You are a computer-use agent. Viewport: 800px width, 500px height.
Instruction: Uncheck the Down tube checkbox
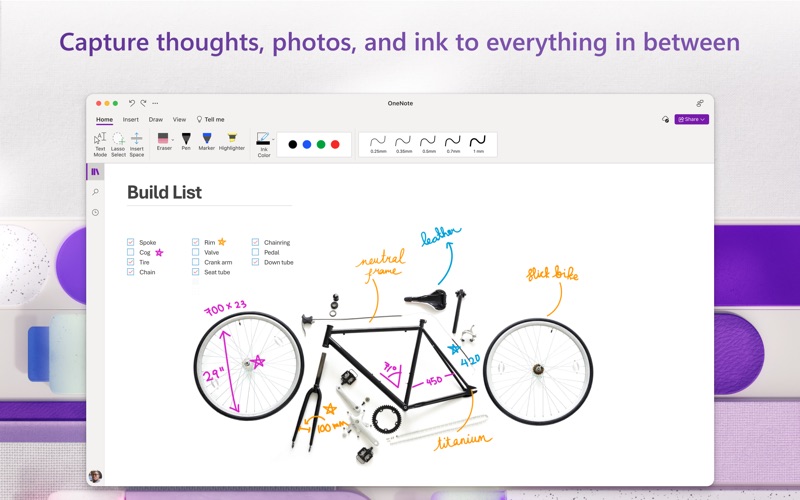[256, 262]
